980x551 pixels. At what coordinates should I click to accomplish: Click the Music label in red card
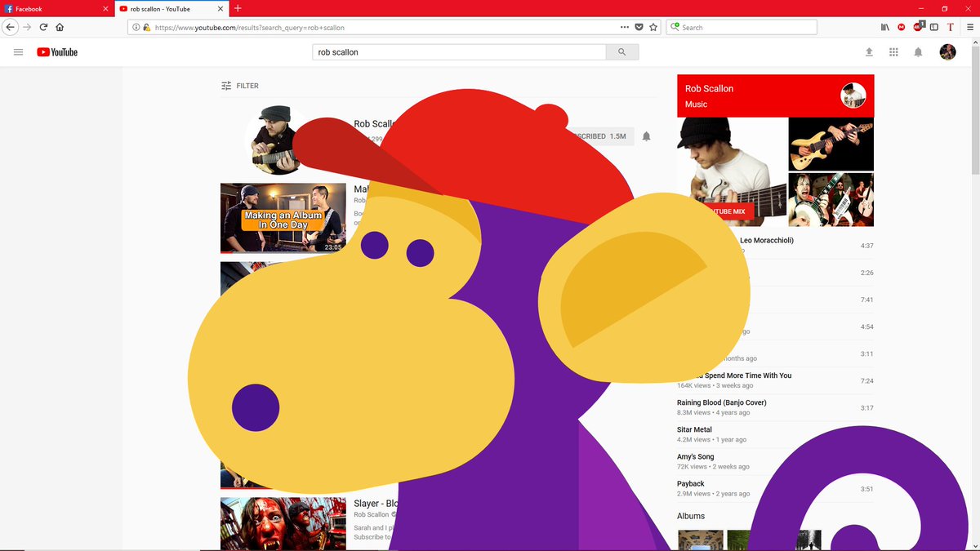(696, 104)
